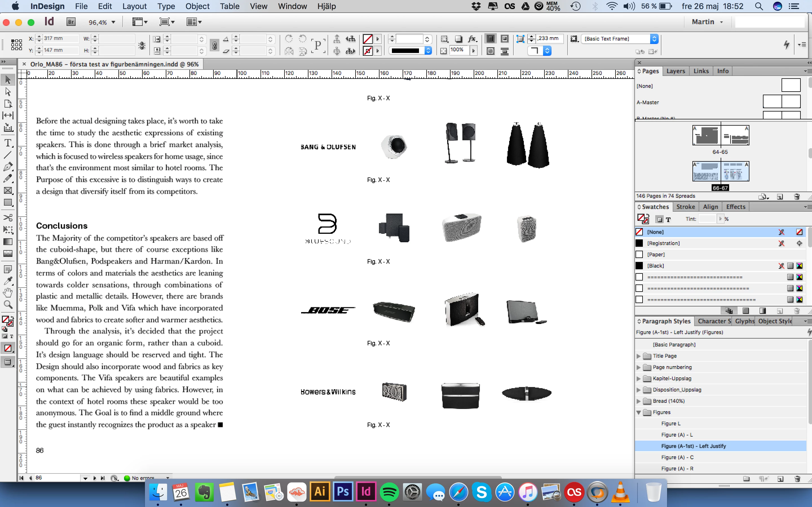Open the Object menu
812x507 pixels.
click(197, 6)
